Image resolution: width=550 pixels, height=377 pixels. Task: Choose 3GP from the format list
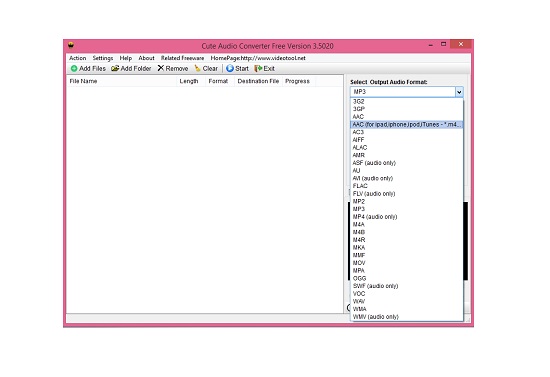coord(407,109)
